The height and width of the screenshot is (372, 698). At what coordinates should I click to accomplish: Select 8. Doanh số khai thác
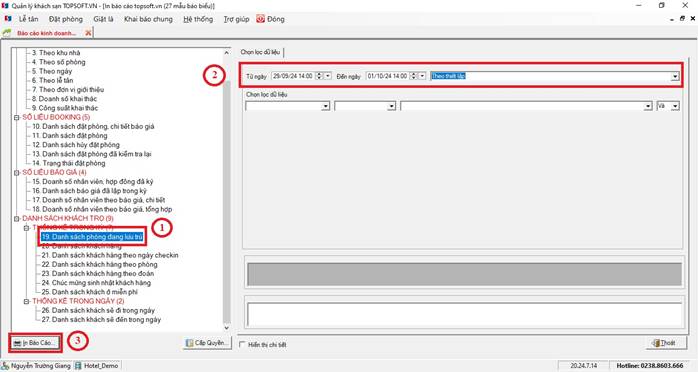[64, 99]
